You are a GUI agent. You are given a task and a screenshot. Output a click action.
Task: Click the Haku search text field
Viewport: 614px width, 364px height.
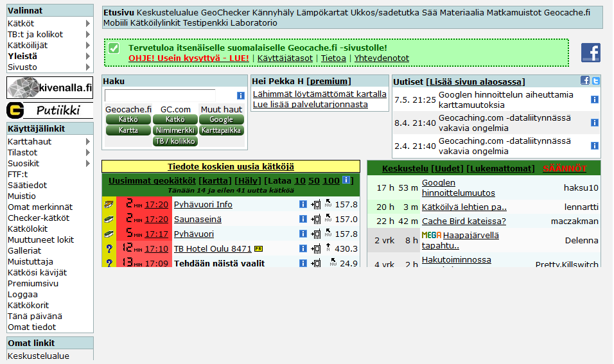point(169,96)
